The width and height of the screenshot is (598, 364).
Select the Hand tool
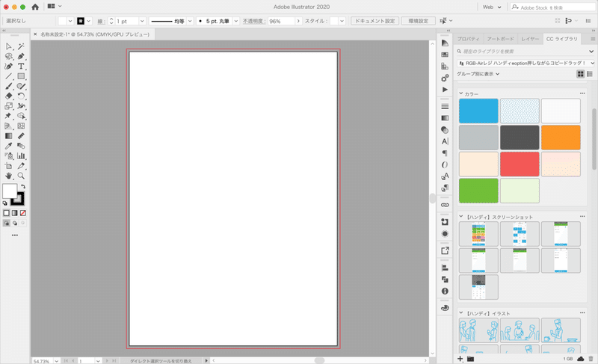pyautogui.click(x=8, y=176)
